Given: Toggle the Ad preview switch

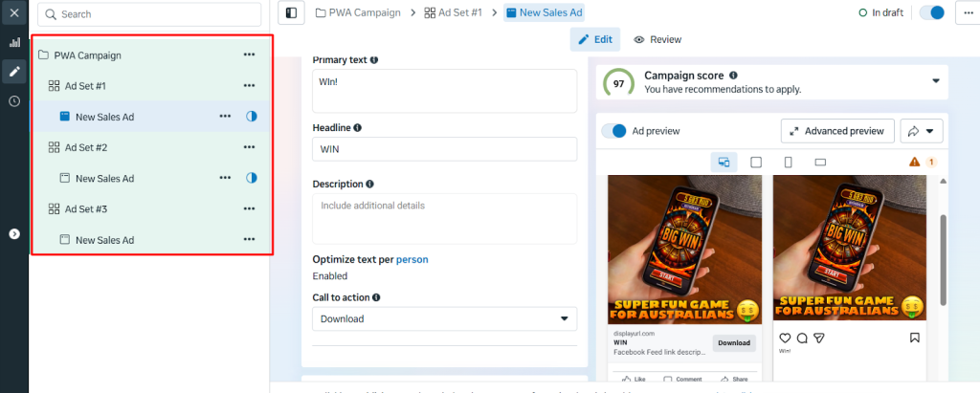Looking at the screenshot, I should tap(612, 130).
